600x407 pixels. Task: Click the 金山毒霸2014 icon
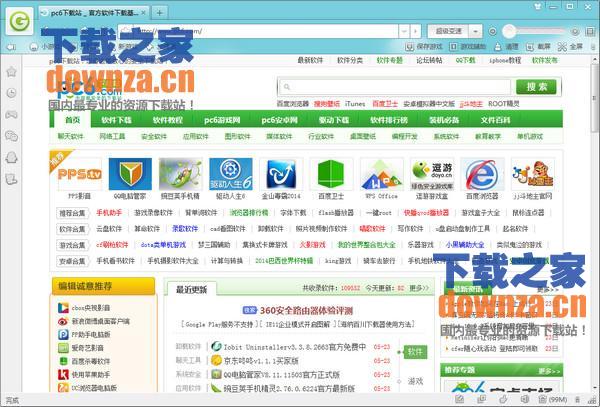click(x=281, y=174)
